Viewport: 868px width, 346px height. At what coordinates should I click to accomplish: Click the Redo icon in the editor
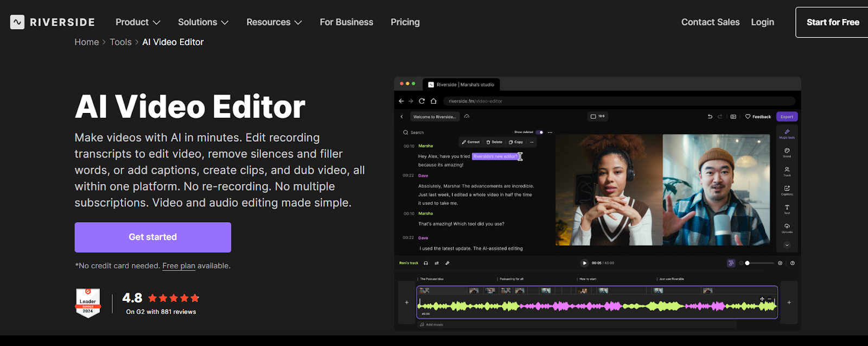coord(720,117)
